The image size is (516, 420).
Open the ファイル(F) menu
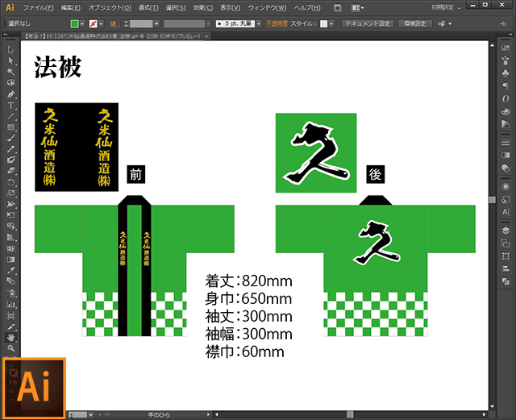click(x=38, y=8)
